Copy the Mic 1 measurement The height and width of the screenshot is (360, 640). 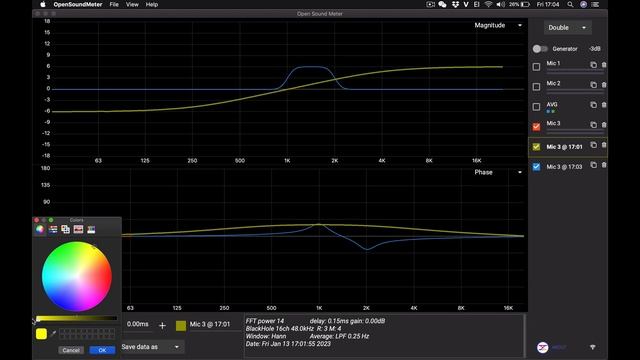(593, 65)
